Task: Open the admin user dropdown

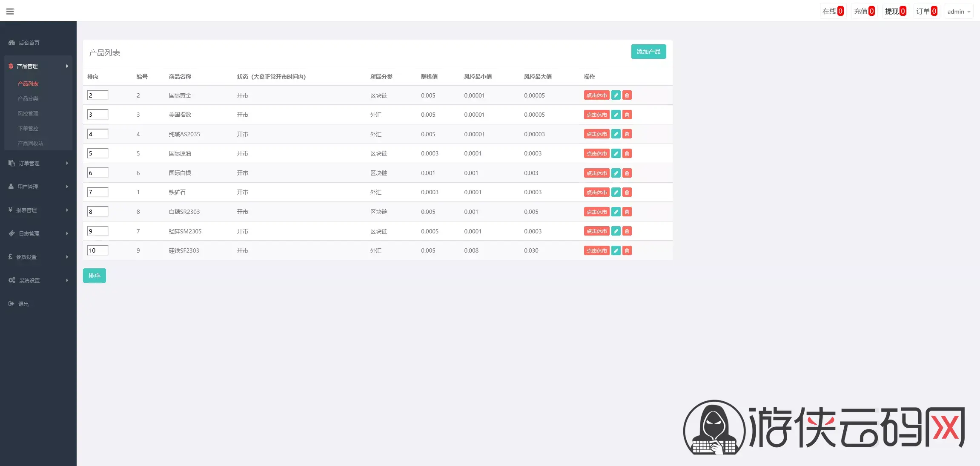Action: (x=959, y=12)
